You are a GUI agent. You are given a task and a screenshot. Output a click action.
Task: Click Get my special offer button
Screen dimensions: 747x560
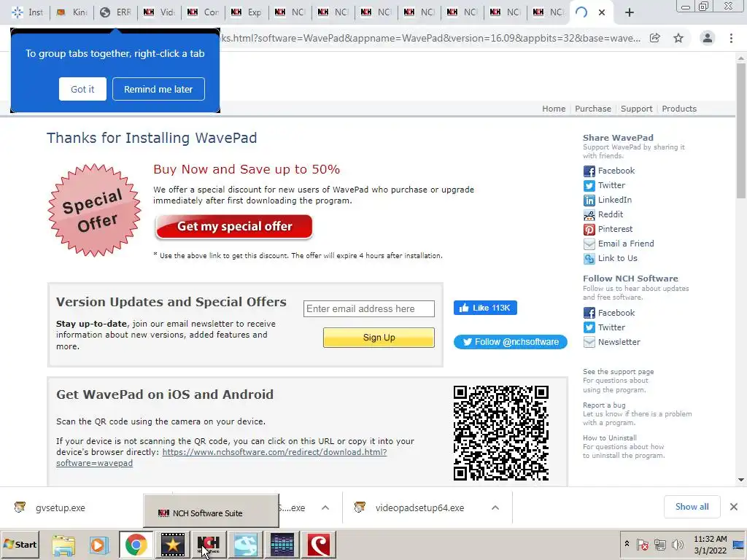click(x=234, y=227)
